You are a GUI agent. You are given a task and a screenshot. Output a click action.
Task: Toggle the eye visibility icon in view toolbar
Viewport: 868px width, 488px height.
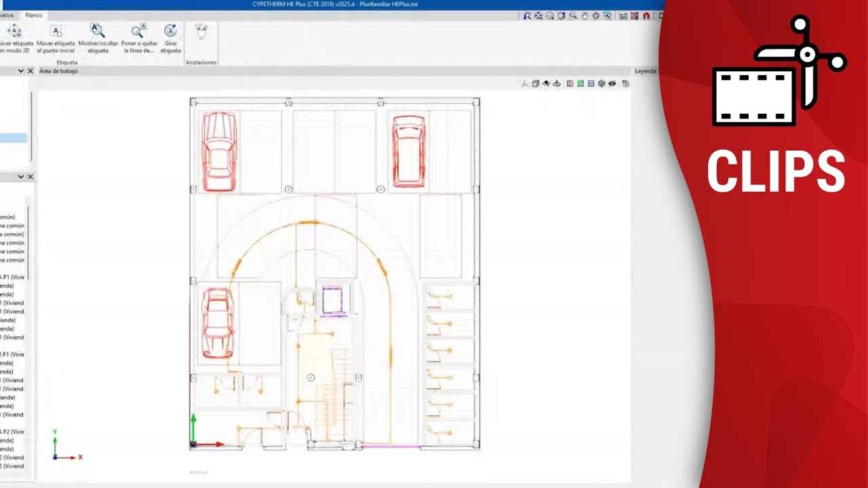pos(612,83)
